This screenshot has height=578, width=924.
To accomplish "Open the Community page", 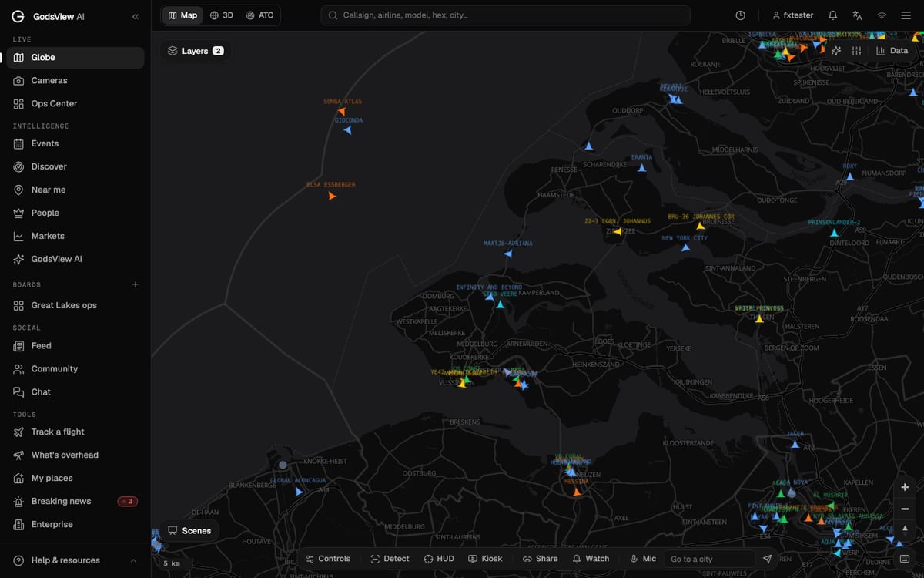I will coord(75,369).
